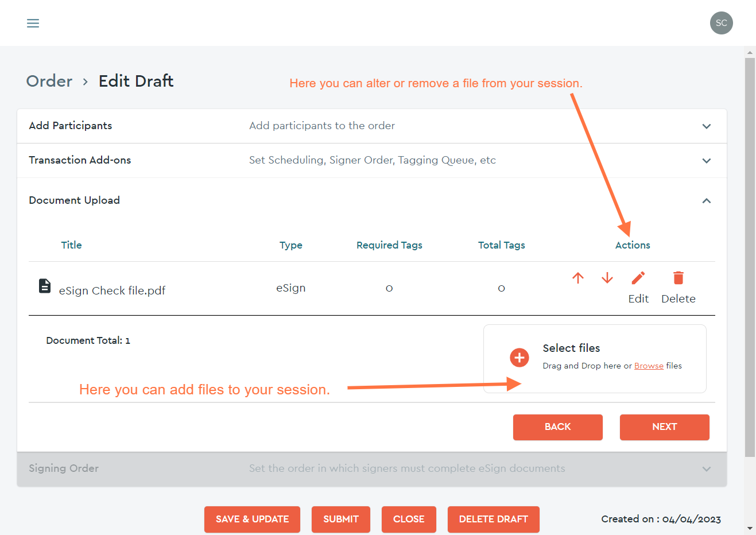This screenshot has width=756, height=535.
Task: Click the red plus add-files icon
Action: coord(519,358)
